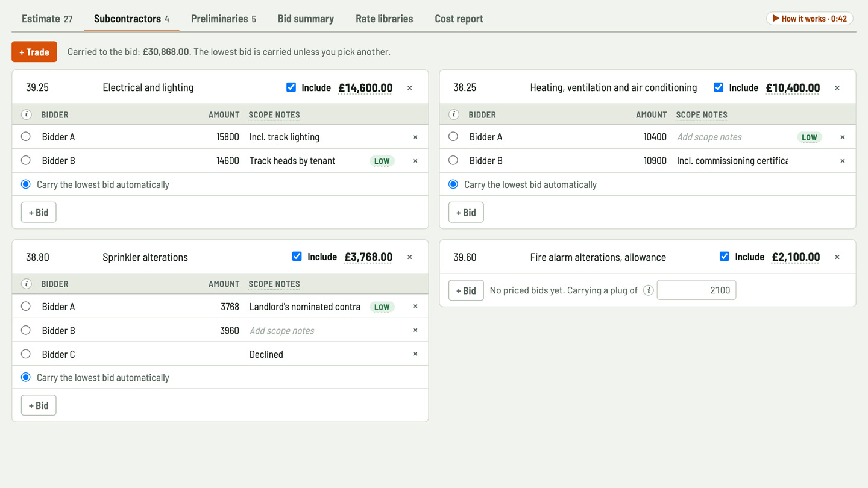
Task: Select Bidder A radio for Electrical and lighting
Action: tap(26, 137)
